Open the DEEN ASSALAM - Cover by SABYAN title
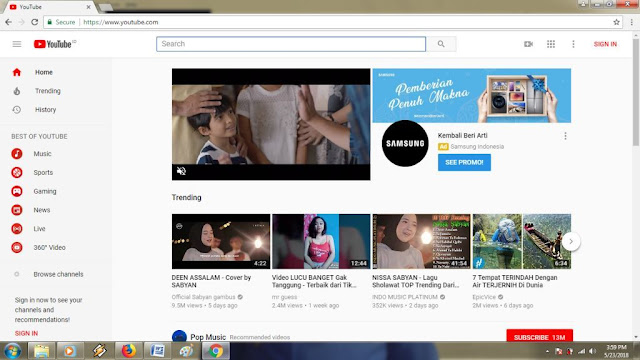The width and height of the screenshot is (640, 360). tap(211, 281)
